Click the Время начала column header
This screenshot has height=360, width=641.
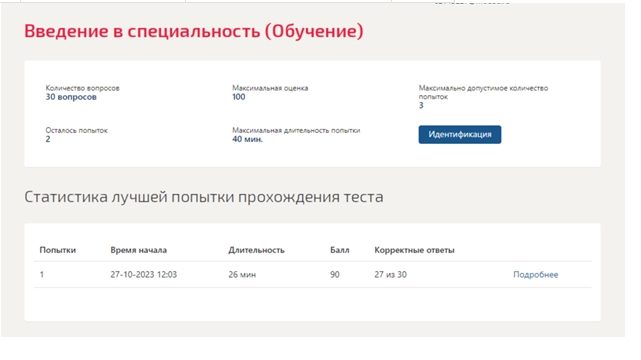(139, 250)
